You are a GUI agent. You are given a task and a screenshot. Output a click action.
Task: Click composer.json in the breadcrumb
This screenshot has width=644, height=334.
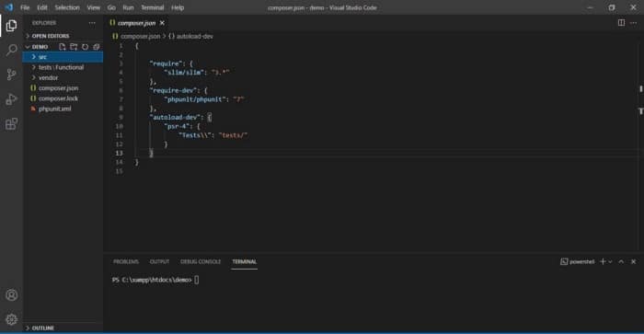tap(141, 36)
